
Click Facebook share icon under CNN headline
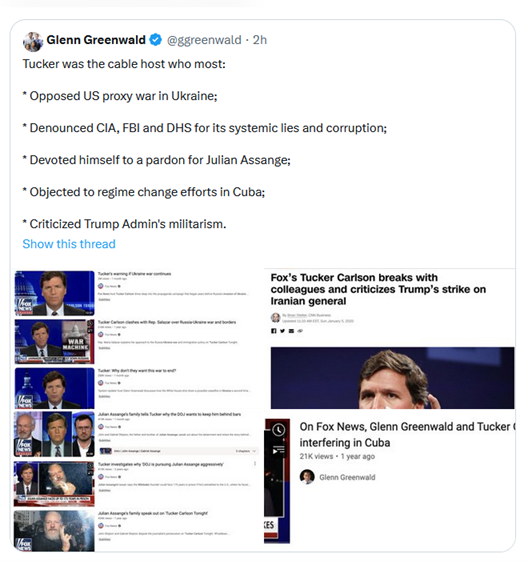pos(273,331)
